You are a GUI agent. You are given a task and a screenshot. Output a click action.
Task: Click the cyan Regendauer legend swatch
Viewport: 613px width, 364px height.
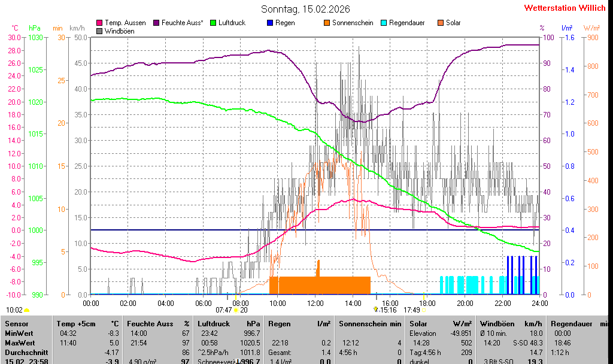[x=384, y=23]
